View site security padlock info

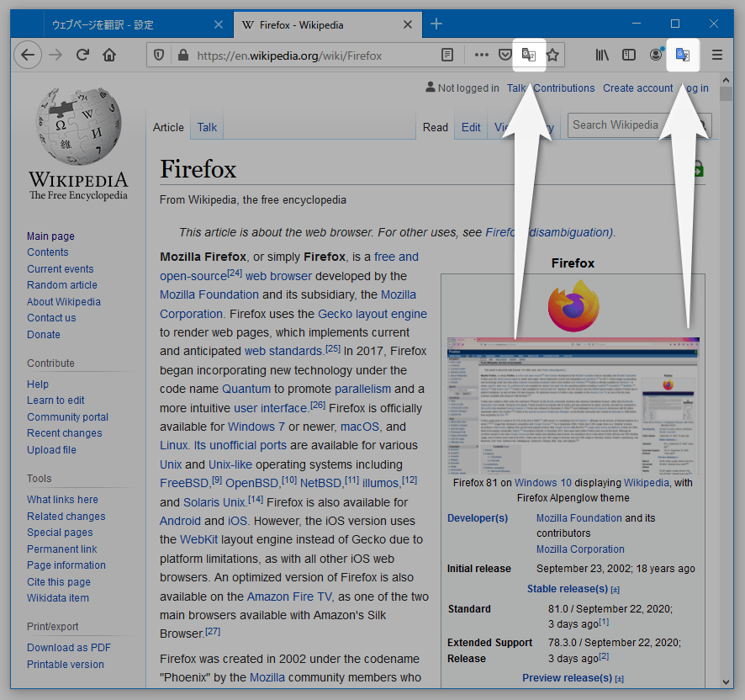coord(183,56)
